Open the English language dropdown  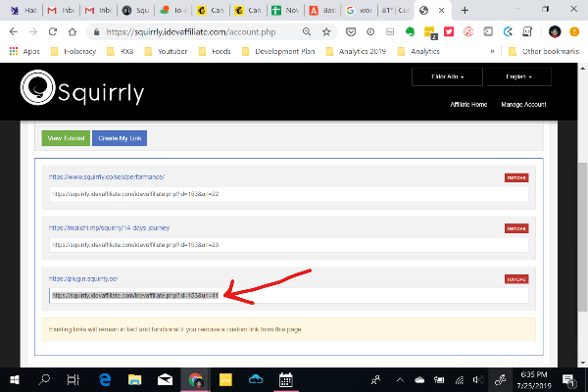click(x=518, y=76)
